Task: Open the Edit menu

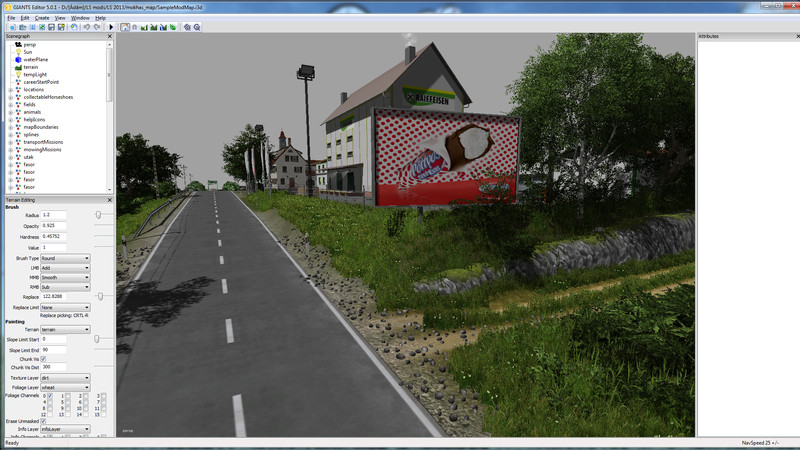Action: [x=24, y=18]
